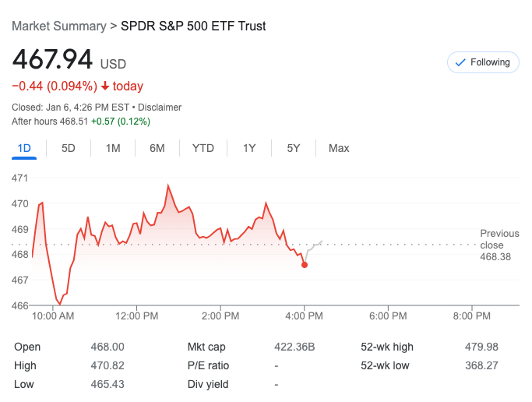The height and width of the screenshot is (402, 532).
Task: Click the 52-wk high value 479.98
Action: tap(481, 347)
